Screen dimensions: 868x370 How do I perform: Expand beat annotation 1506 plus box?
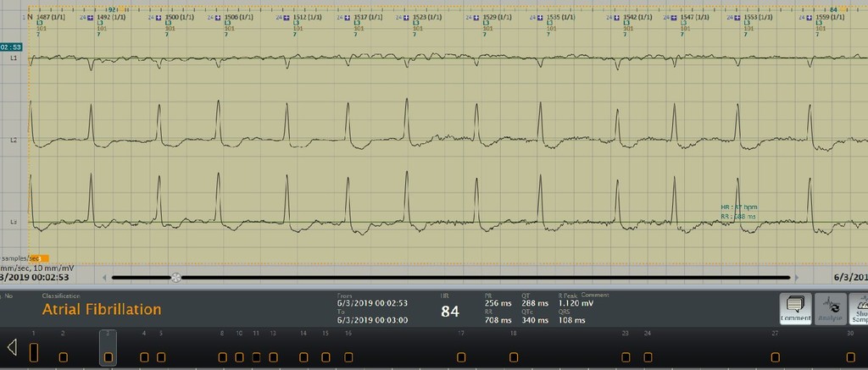(x=218, y=18)
